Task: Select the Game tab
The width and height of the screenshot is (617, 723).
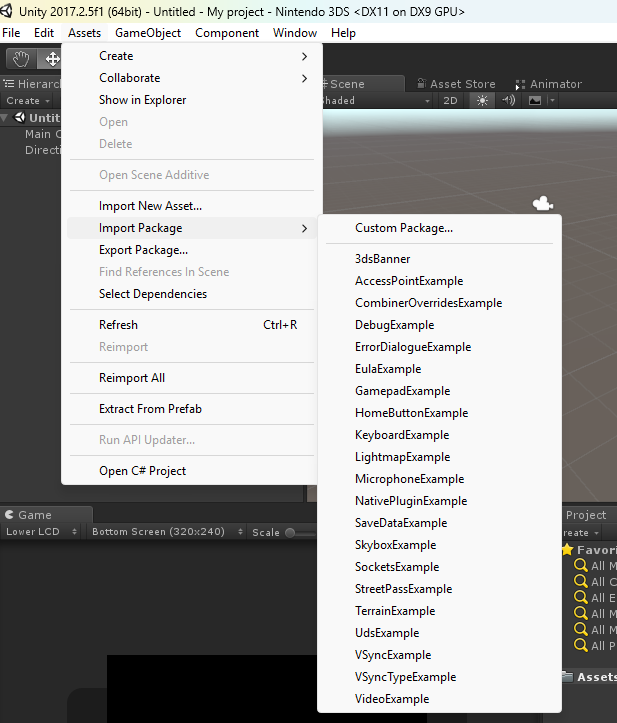Action: coord(46,515)
